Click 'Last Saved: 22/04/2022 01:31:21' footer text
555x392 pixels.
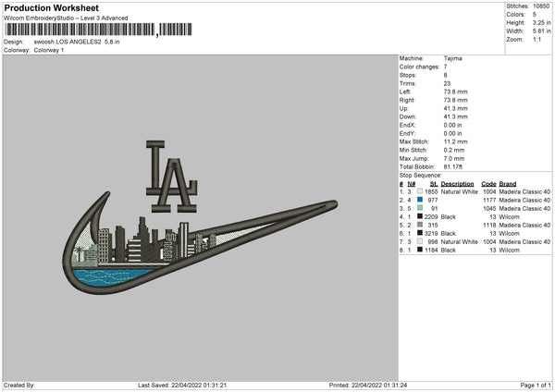(182, 385)
